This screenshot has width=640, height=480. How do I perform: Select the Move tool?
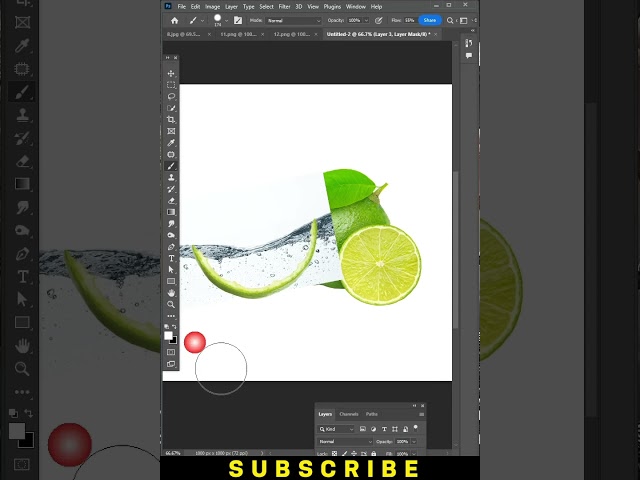pyautogui.click(x=171, y=73)
